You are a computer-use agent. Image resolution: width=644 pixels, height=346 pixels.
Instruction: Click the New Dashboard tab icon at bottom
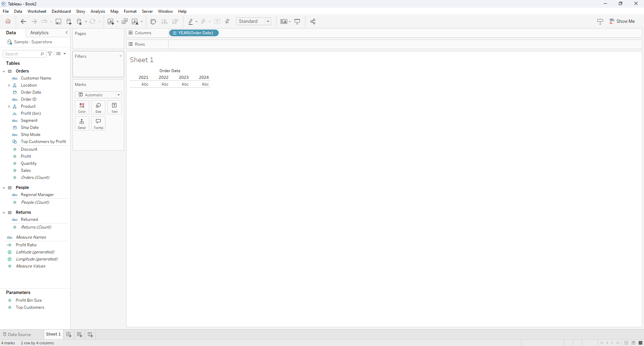[80, 334]
